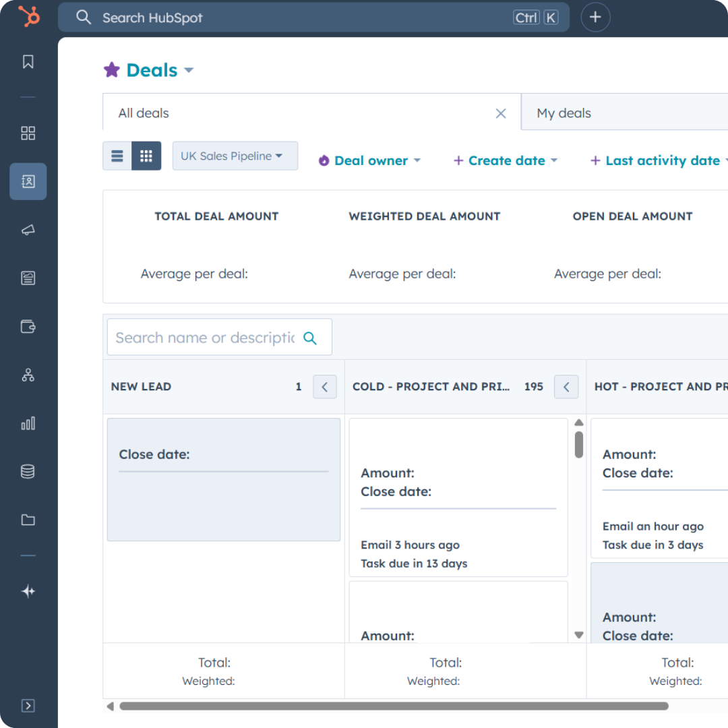
Task: Open the Deal owner filter dropdown
Action: pos(369,160)
